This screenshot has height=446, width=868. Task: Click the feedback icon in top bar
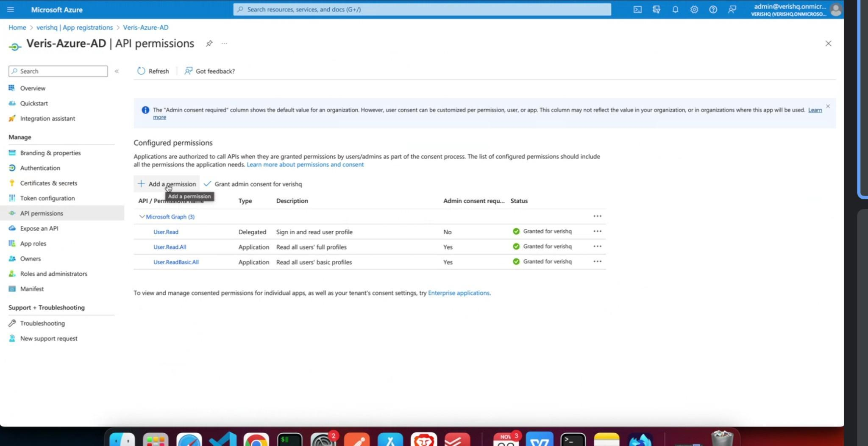732,9
